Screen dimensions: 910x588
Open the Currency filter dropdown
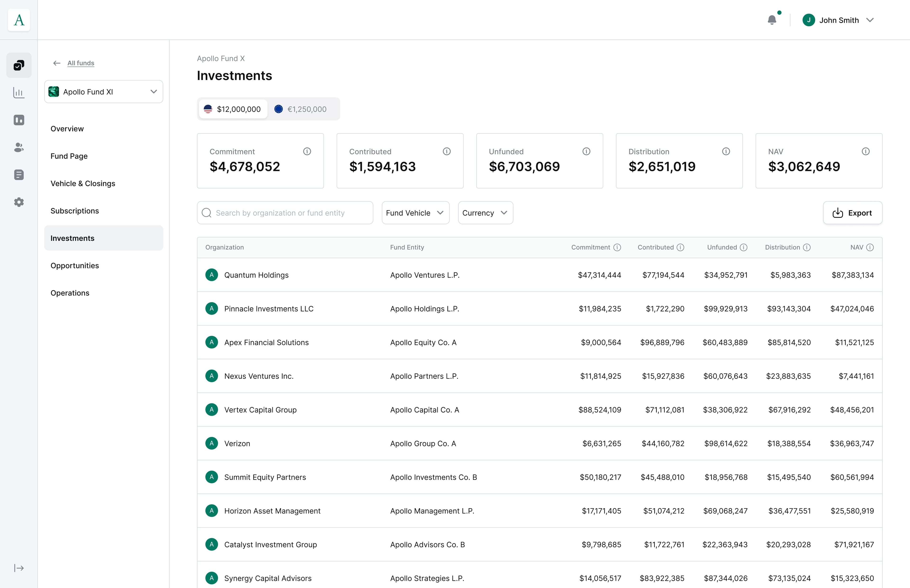pyautogui.click(x=485, y=213)
